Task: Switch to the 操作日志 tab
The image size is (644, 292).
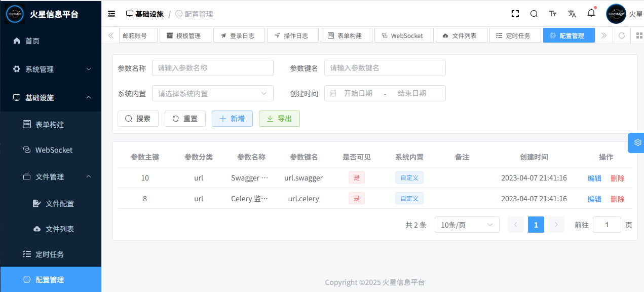Action: (x=293, y=35)
